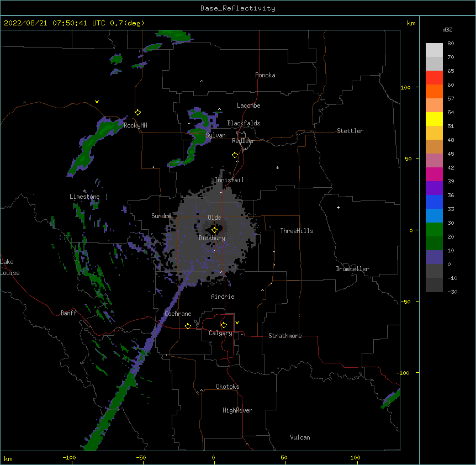
Task: Click the yellow diamond radar marker at Olds
Action: click(x=214, y=230)
